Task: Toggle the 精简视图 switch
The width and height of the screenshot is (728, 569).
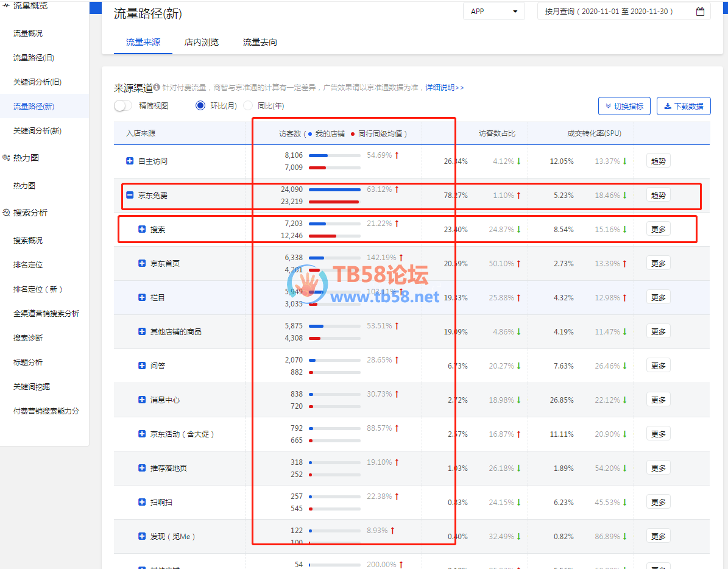Action: [123, 106]
